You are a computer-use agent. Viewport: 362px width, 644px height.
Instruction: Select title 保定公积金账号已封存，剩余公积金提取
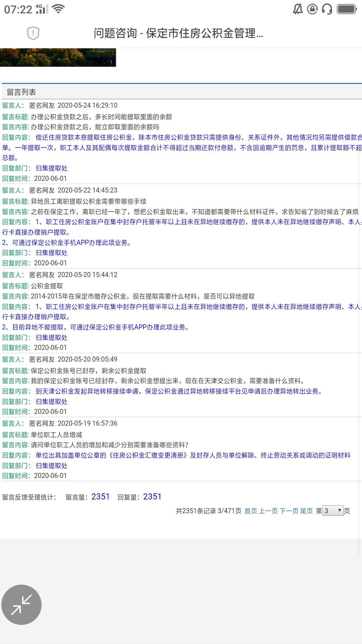point(88,371)
